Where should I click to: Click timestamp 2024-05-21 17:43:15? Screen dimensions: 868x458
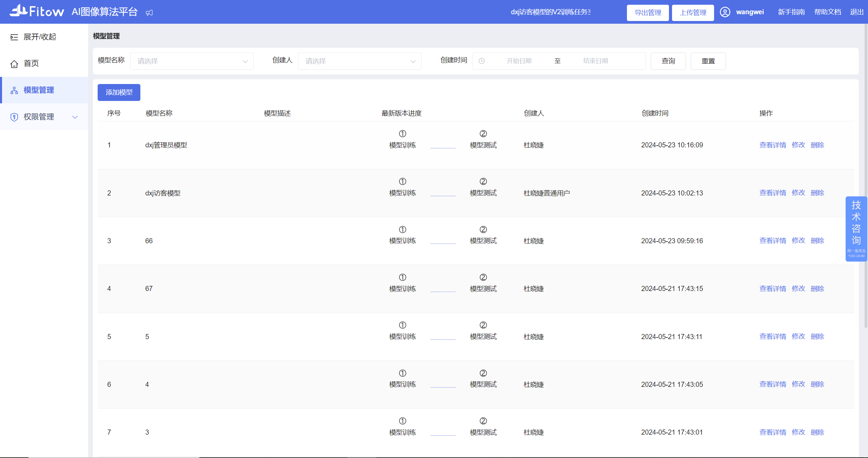coord(672,289)
